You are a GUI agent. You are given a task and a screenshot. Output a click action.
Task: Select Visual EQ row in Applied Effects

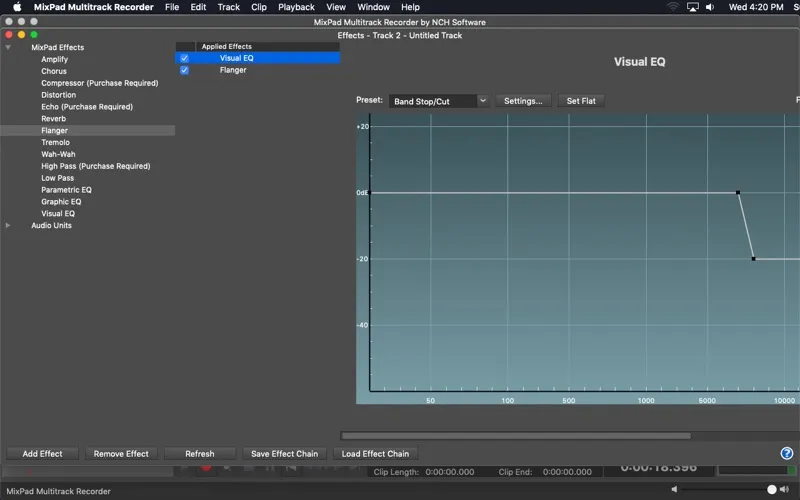258,58
